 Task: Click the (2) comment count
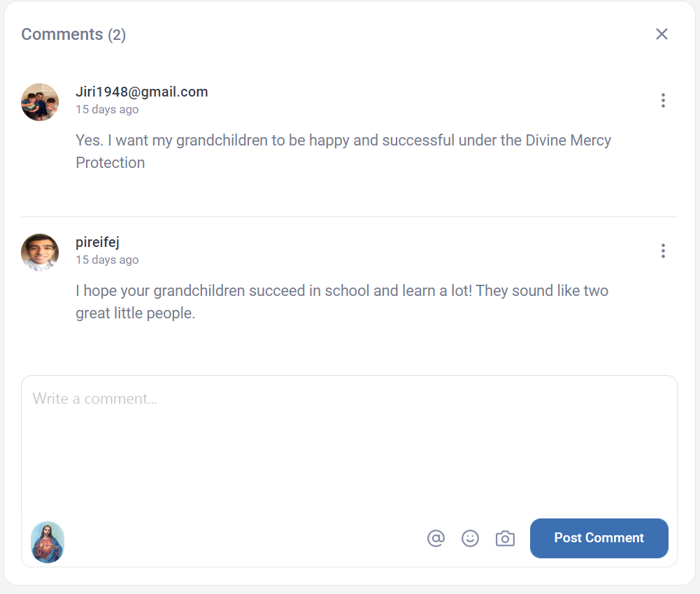click(x=117, y=35)
